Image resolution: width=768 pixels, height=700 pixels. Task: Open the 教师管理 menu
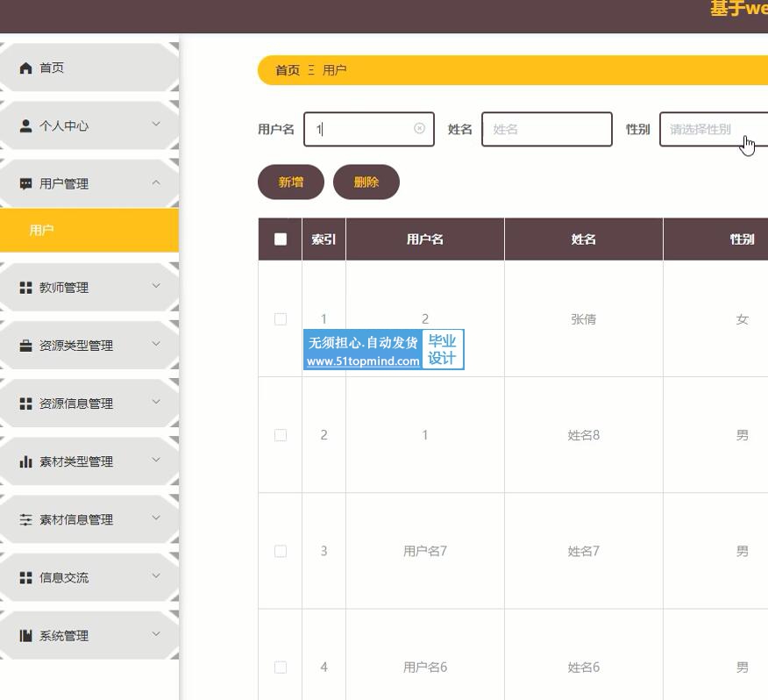pos(89,288)
